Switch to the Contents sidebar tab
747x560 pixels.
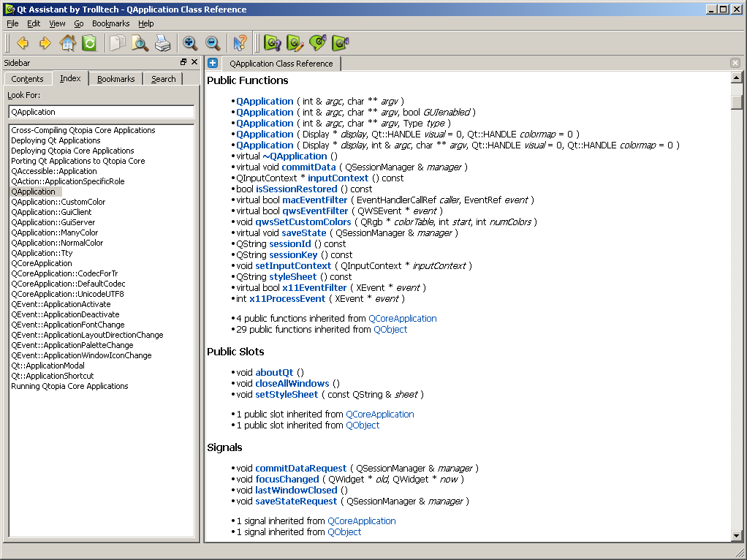[x=27, y=79]
